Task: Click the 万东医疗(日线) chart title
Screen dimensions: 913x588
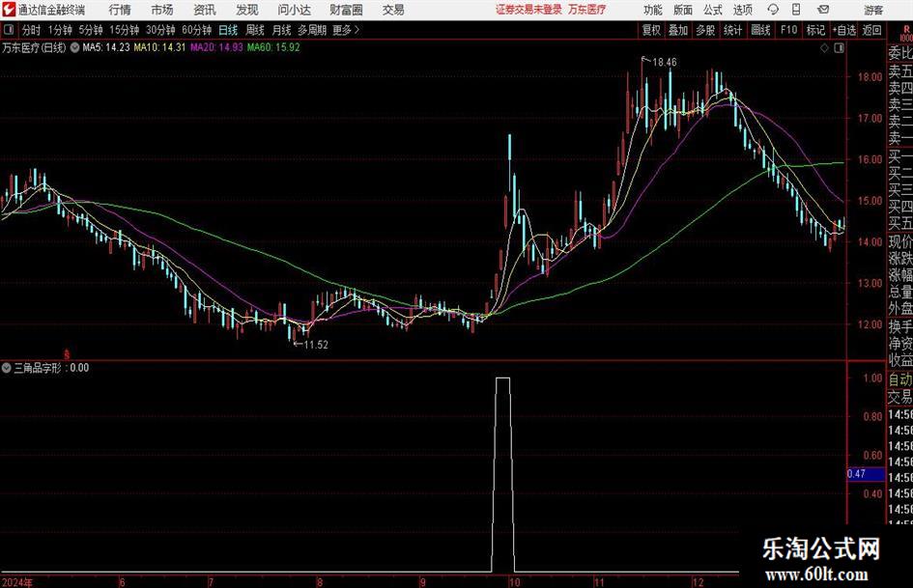Action: click(35, 47)
